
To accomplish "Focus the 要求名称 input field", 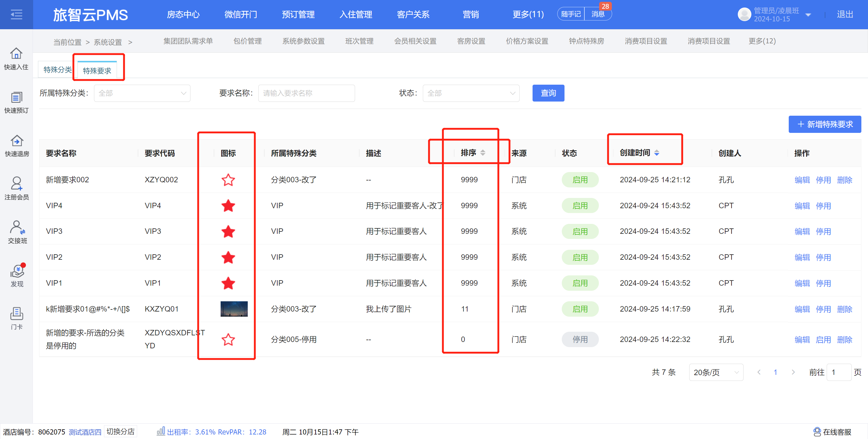I will [x=306, y=93].
